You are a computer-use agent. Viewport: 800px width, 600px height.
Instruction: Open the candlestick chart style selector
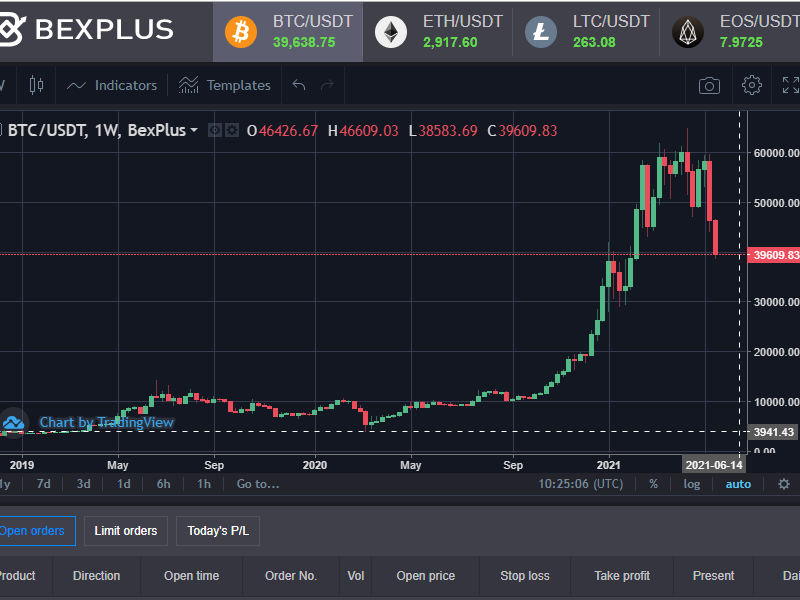[x=38, y=86]
